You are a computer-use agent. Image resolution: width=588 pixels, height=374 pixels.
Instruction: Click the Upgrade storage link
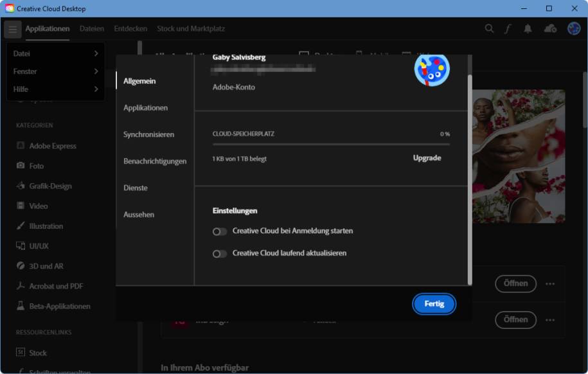pos(427,158)
